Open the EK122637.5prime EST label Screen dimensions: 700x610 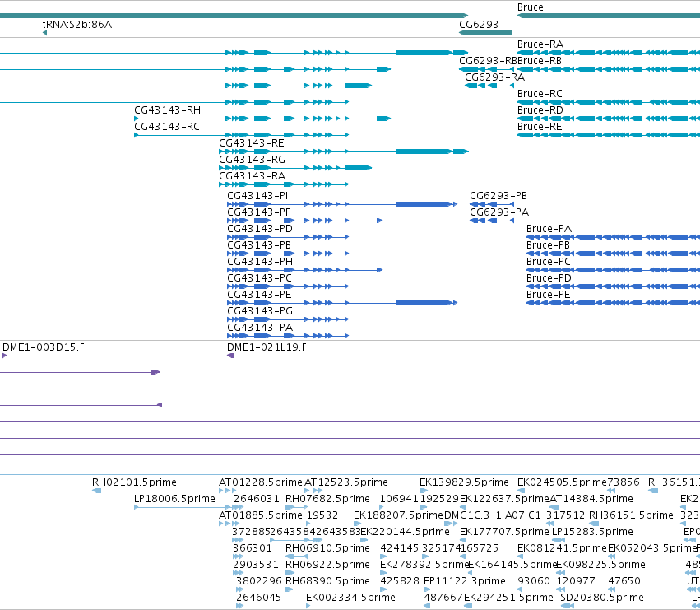click(x=504, y=499)
